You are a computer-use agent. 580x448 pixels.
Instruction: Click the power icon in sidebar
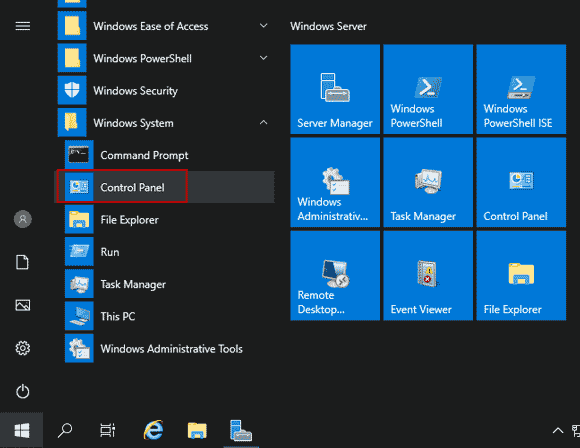(23, 391)
